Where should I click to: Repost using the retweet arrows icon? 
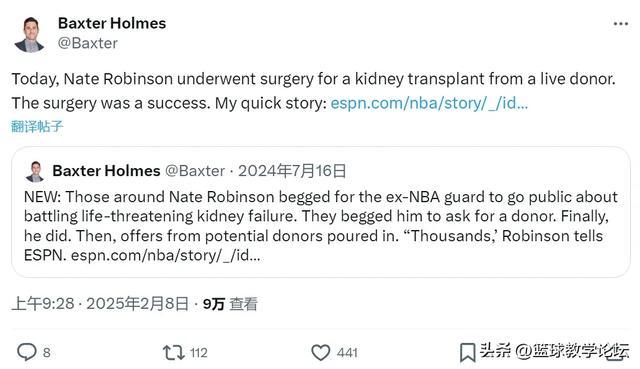click(x=174, y=352)
